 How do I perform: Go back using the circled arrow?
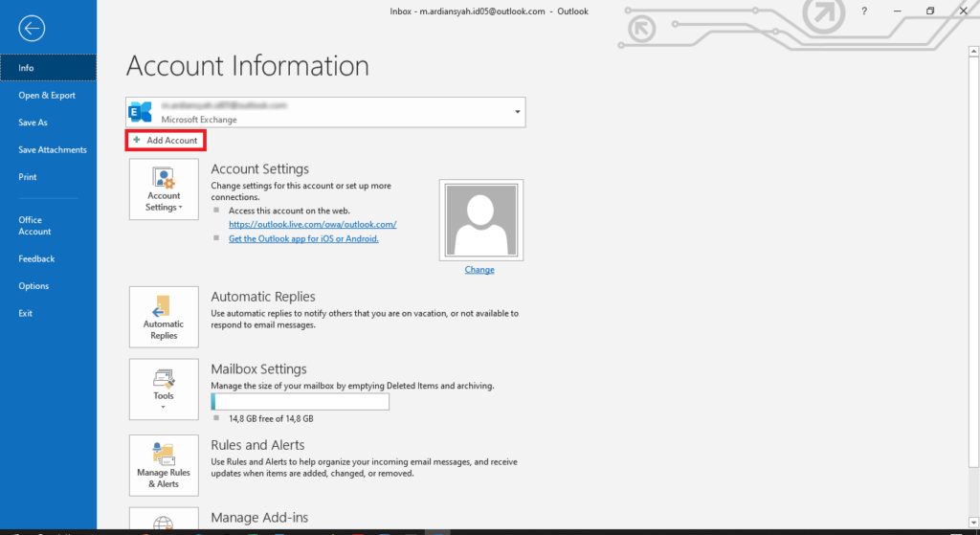point(32,28)
